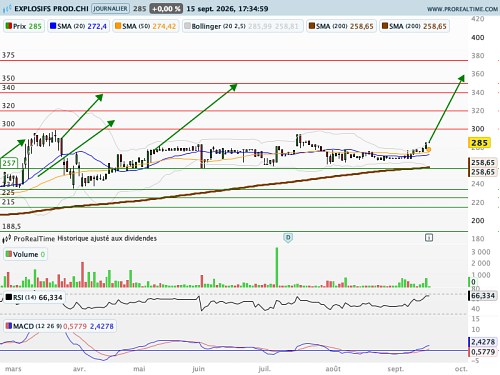Click the 375 resistance level label
500x375 pixels.
(8, 55)
